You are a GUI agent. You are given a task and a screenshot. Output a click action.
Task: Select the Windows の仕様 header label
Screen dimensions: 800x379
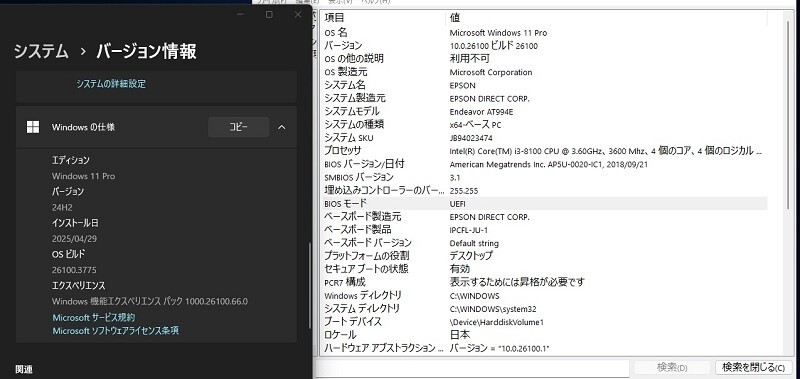point(83,127)
